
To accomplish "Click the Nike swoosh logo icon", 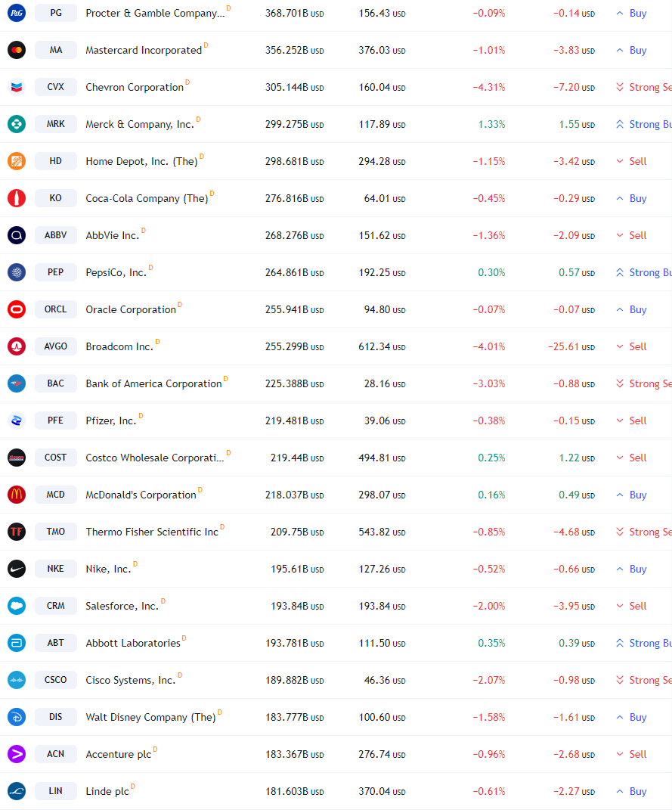I will (x=17, y=569).
